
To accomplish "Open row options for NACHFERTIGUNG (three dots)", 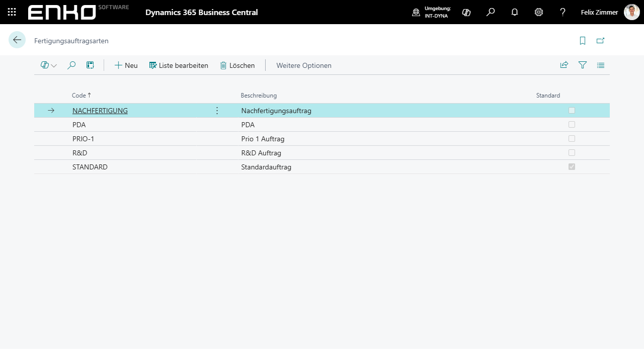I will (217, 111).
